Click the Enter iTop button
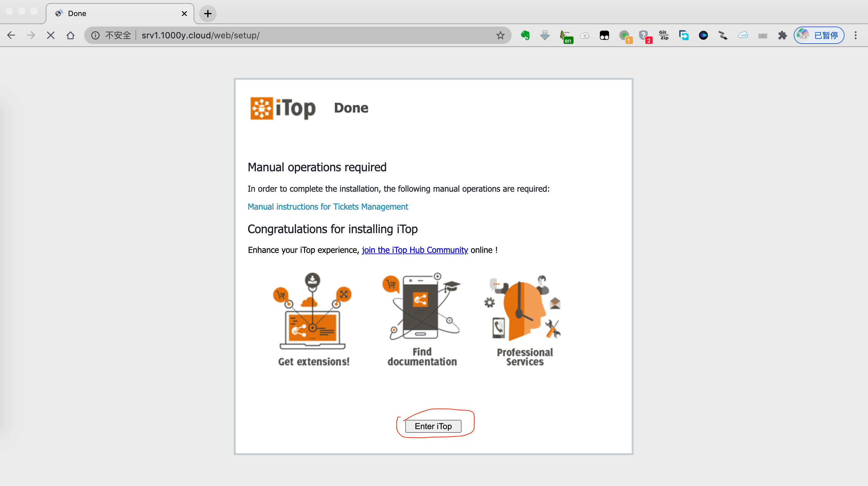868x486 pixels. point(433,426)
